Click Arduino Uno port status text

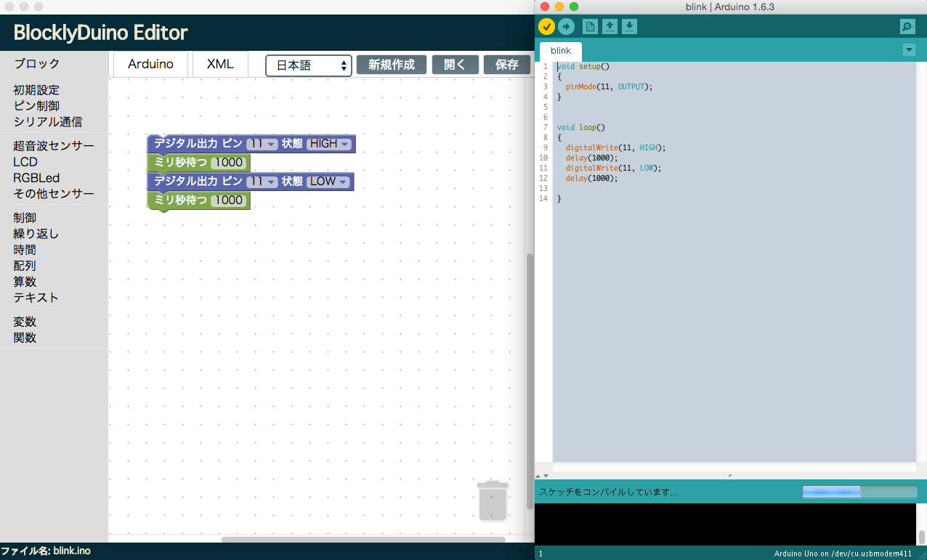(843, 553)
